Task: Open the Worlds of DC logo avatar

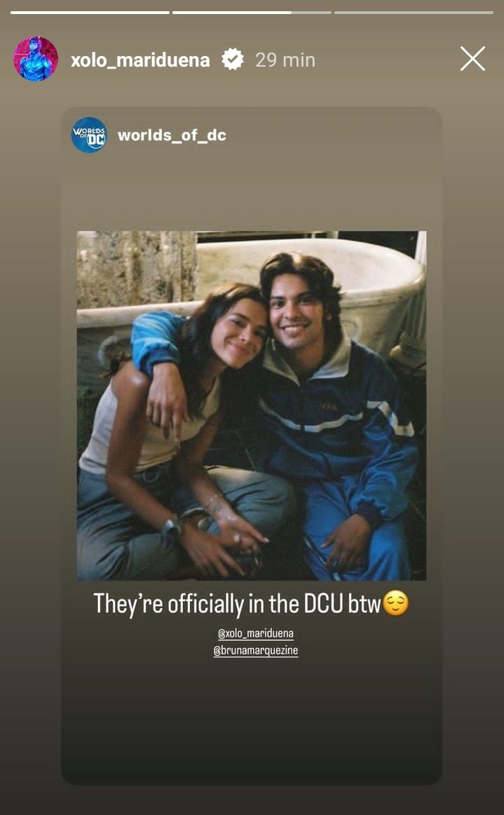Action: pos(89,135)
